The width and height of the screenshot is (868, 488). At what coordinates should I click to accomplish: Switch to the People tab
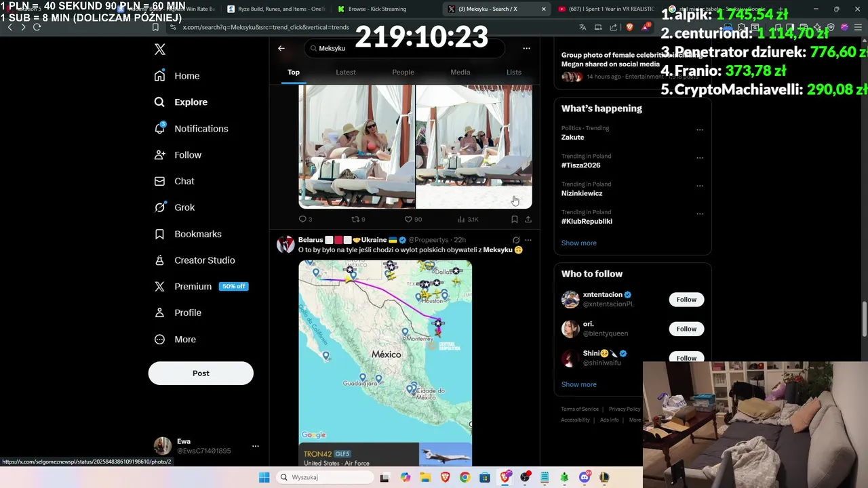point(403,73)
